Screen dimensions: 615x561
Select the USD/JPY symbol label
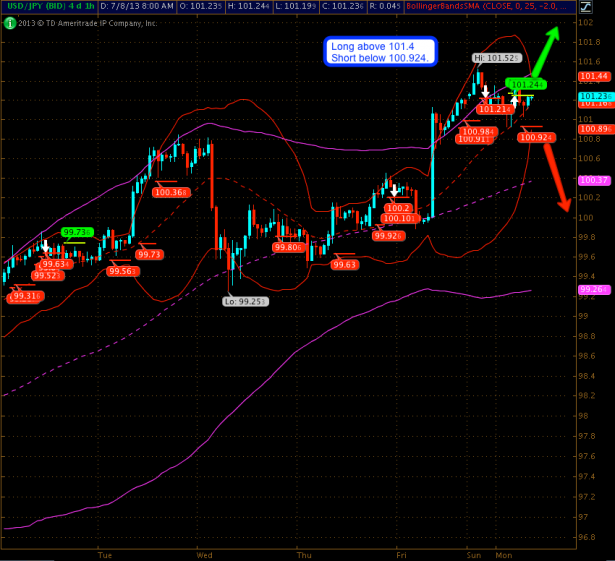(x=21, y=6)
